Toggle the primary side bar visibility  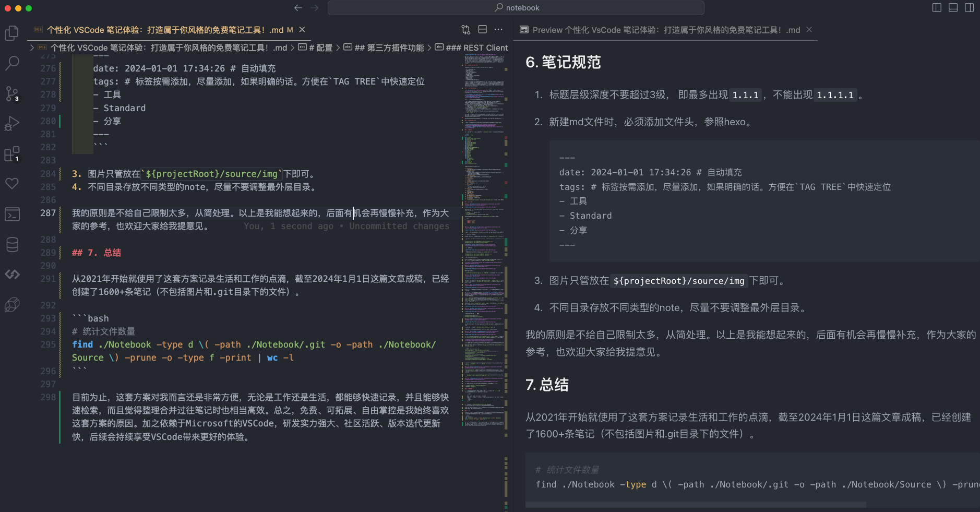tap(936, 7)
